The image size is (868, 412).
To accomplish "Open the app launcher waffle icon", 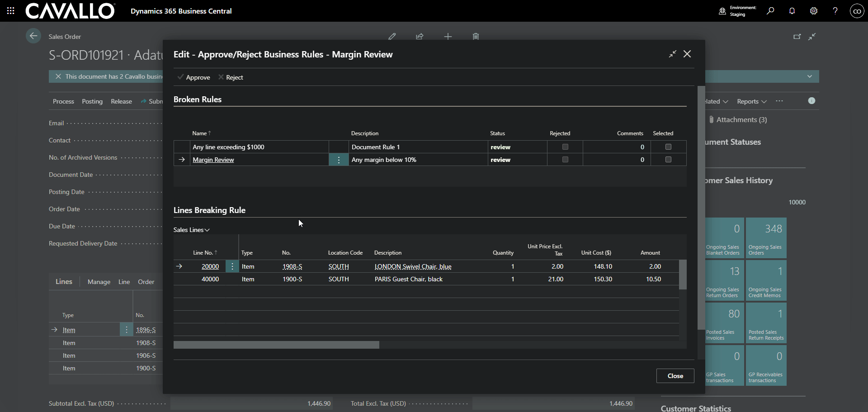I will 11,11.
